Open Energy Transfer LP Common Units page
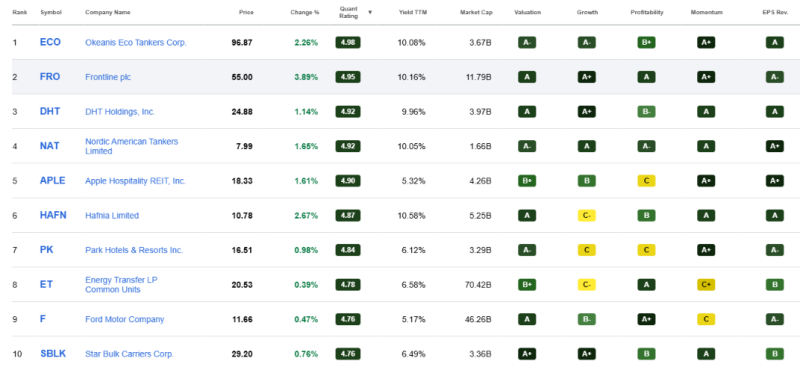 pyautogui.click(x=121, y=285)
